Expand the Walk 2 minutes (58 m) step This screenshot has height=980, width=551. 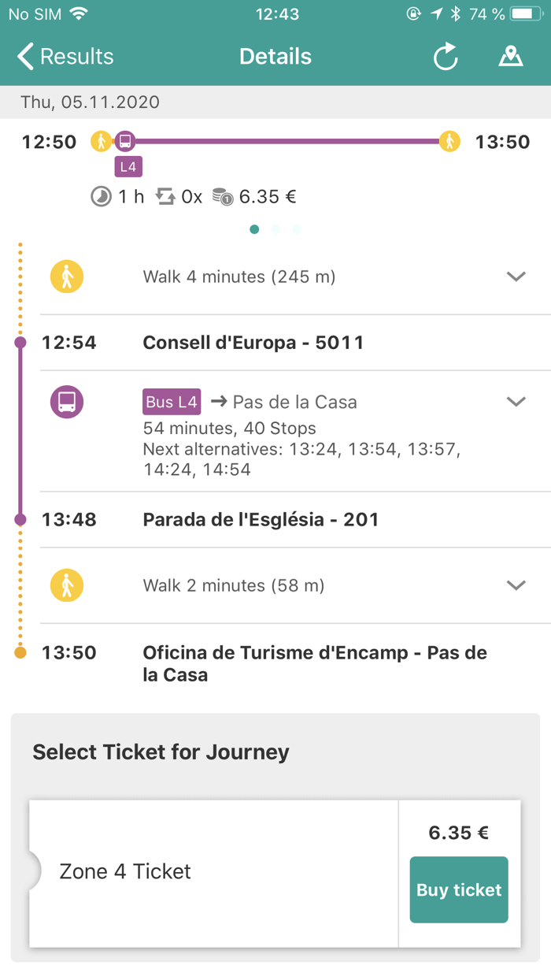[516, 585]
